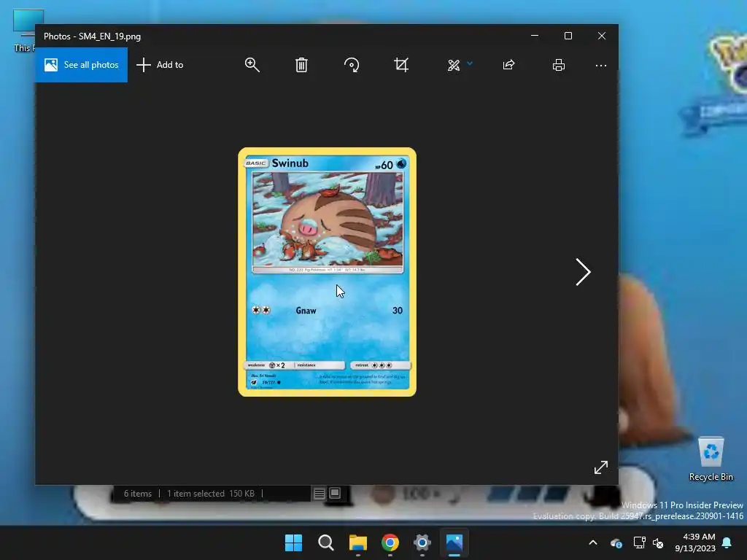Switch File Explorer to details view icon
747x560 pixels.
point(320,494)
